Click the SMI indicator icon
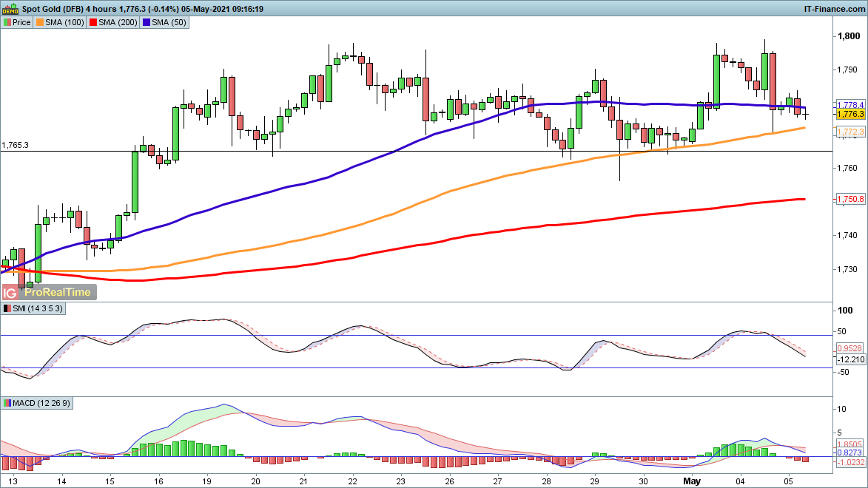868x488 pixels. click(x=7, y=309)
